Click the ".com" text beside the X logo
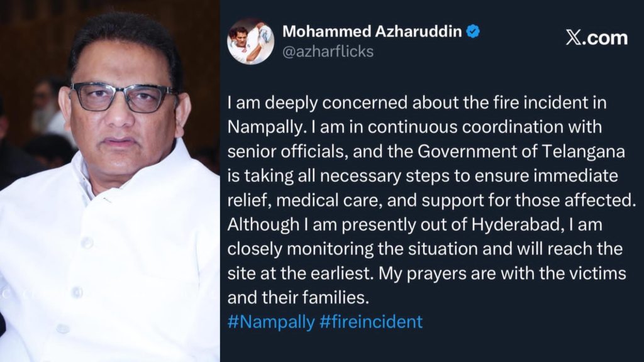 pyautogui.click(x=605, y=38)
